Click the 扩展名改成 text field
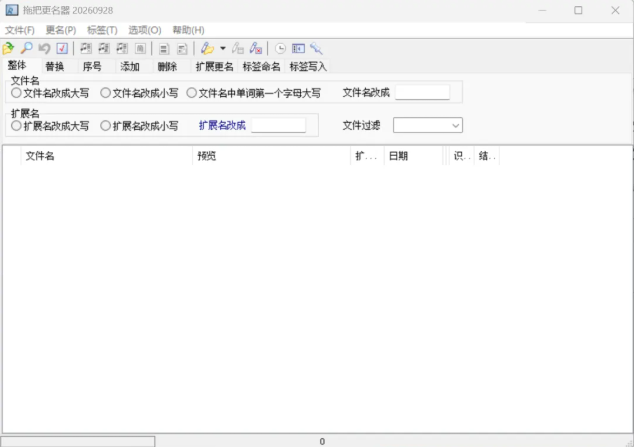 (279, 125)
